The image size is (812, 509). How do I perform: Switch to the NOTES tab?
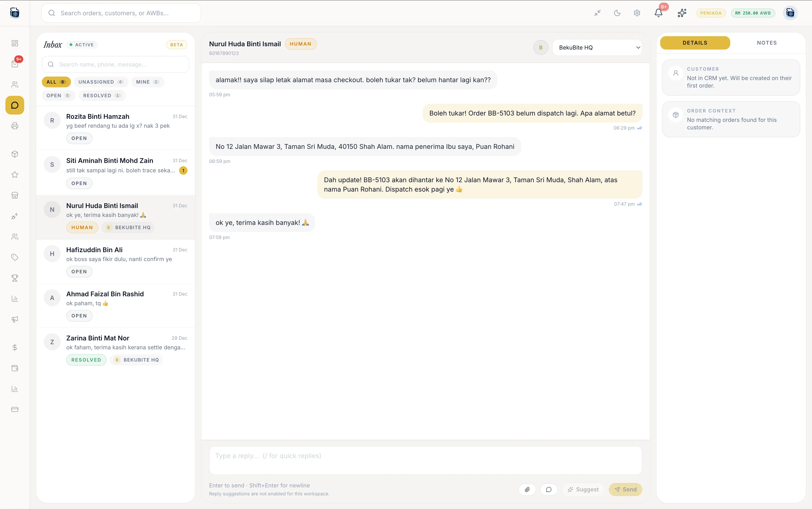tap(767, 43)
